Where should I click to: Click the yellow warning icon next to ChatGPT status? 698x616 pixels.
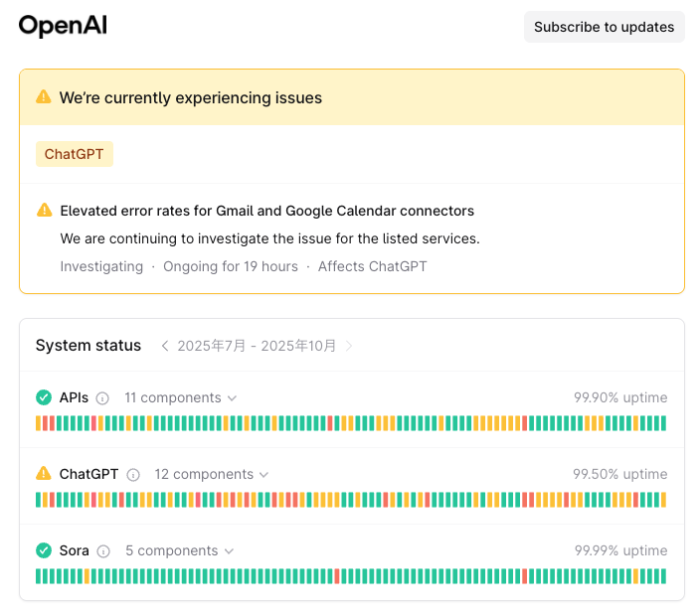click(44, 474)
